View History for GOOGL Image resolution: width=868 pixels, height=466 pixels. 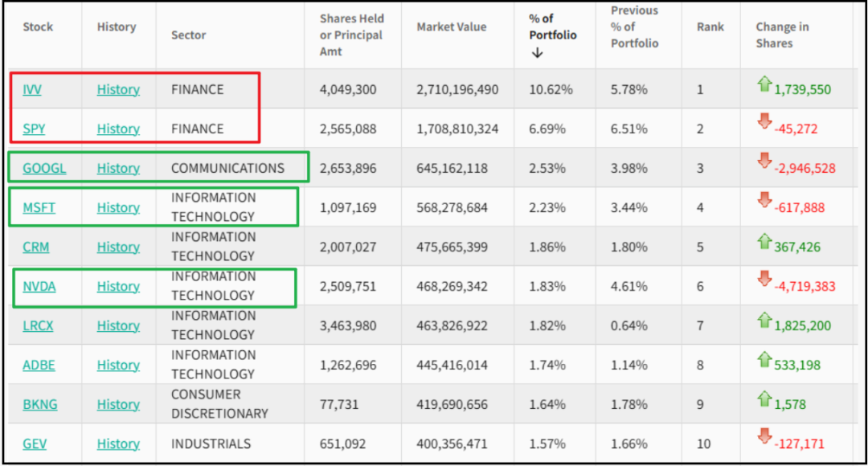[x=118, y=168]
